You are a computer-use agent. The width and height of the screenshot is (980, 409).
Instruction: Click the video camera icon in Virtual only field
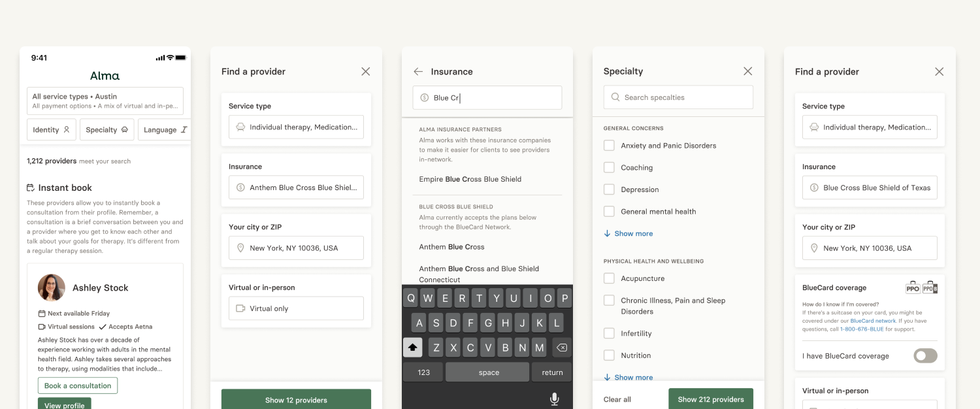[240, 308]
